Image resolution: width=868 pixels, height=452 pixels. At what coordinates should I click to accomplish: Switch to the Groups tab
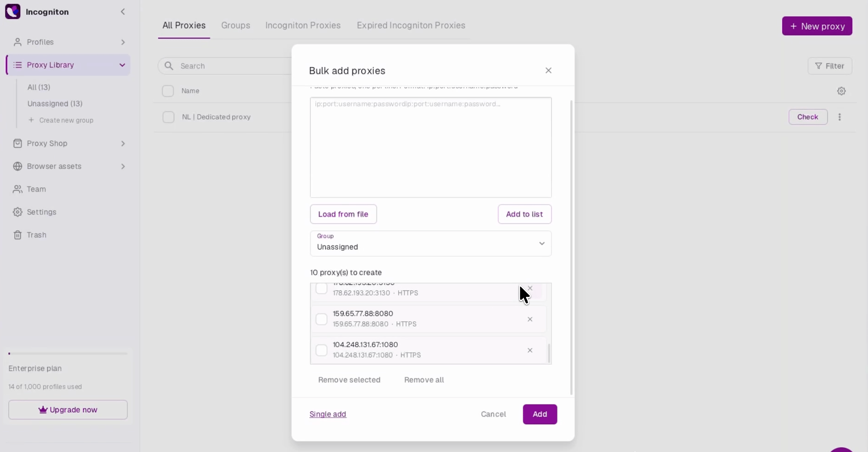click(x=235, y=25)
